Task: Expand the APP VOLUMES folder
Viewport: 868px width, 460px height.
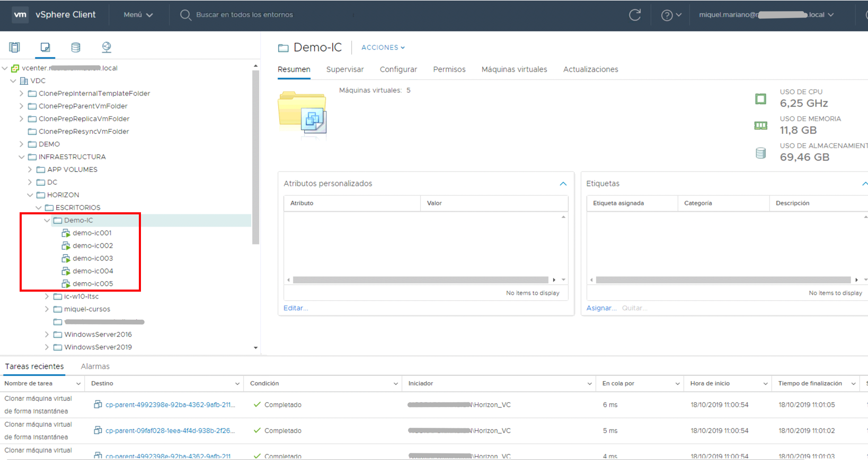Action: click(30, 169)
